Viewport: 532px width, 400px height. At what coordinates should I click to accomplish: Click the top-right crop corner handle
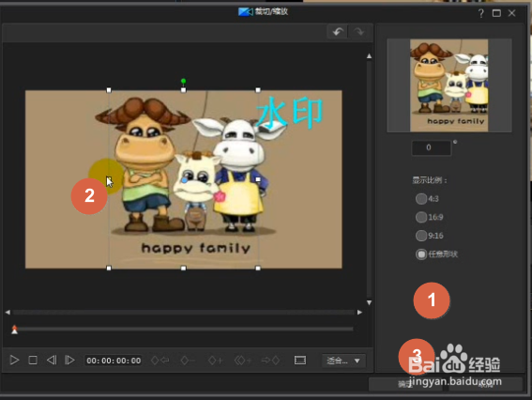pos(258,90)
